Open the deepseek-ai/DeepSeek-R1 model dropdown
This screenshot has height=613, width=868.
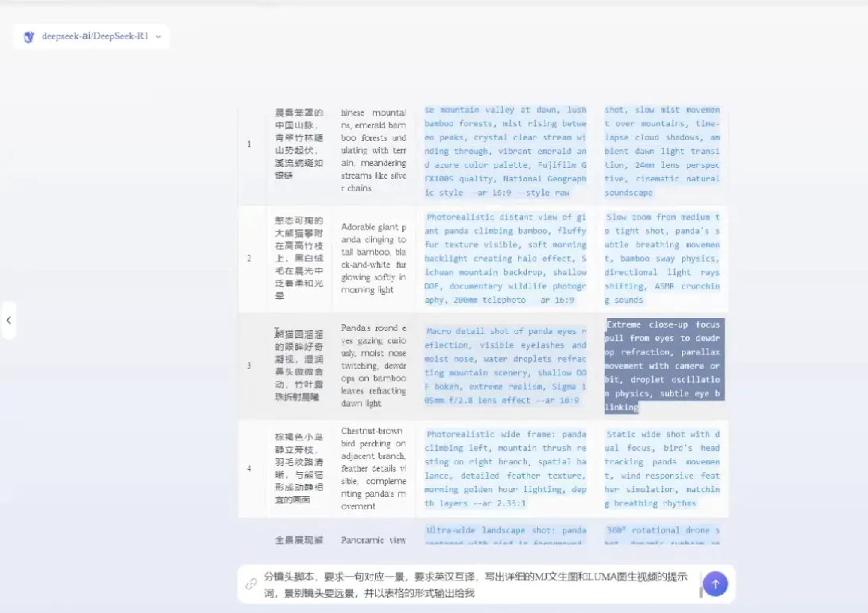pos(91,36)
